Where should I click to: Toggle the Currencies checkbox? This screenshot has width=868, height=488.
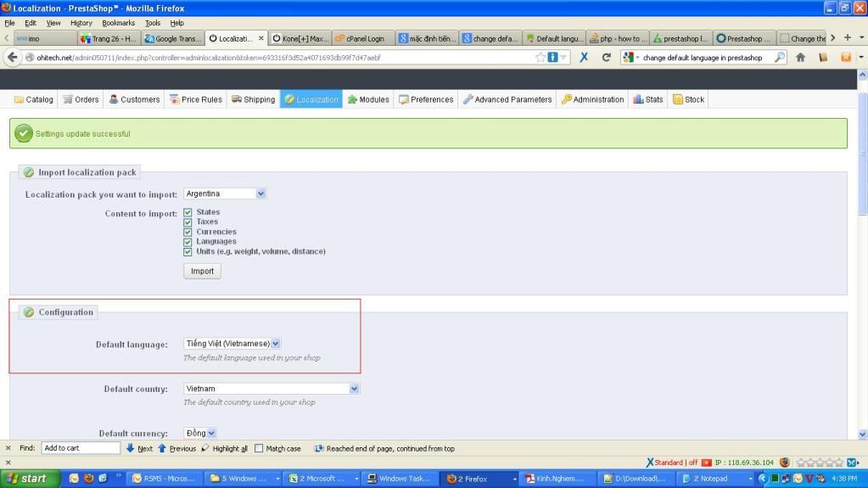pyautogui.click(x=188, y=232)
